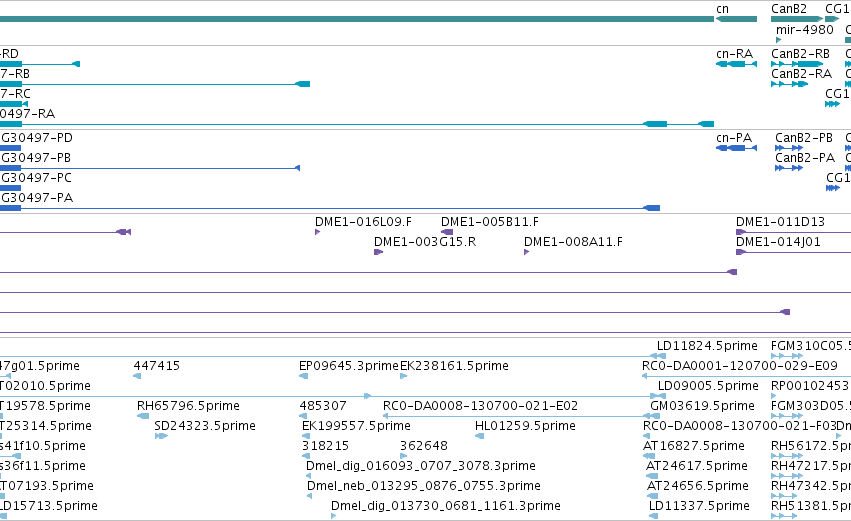Click the LD15713.5prime EST label
This screenshot has width=851, height=521.
(x=49, y=506)
